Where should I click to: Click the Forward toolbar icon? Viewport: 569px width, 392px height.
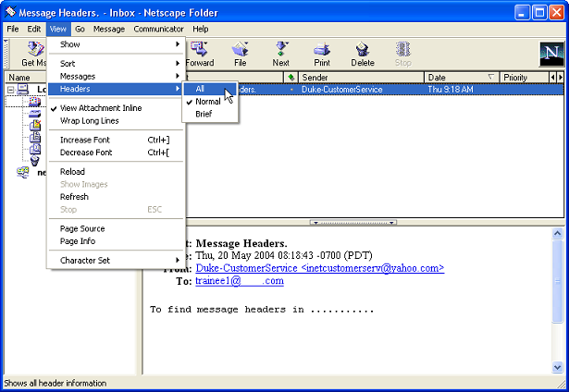point(200,49)
